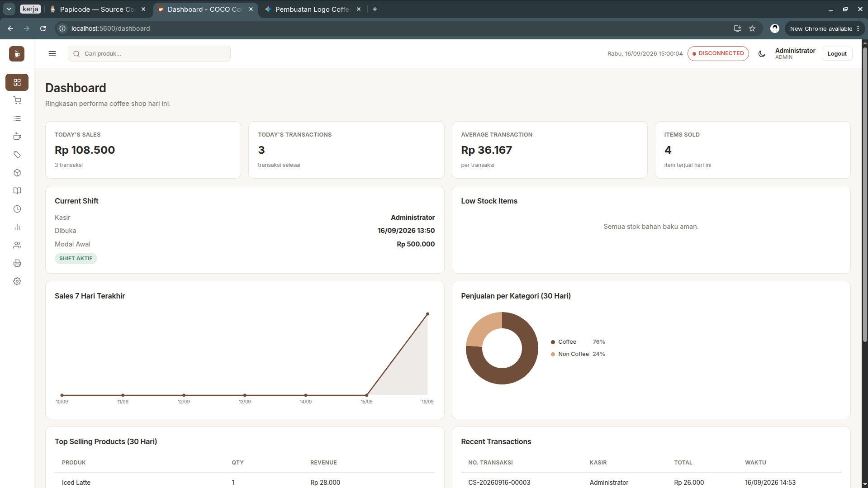868x488 pixels.
Task: Open the users icon in sidebar
Action: [17, 245]
